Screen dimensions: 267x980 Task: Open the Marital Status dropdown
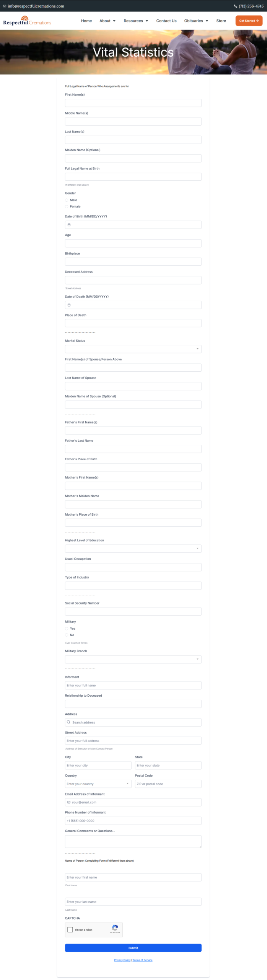point(133,349)
